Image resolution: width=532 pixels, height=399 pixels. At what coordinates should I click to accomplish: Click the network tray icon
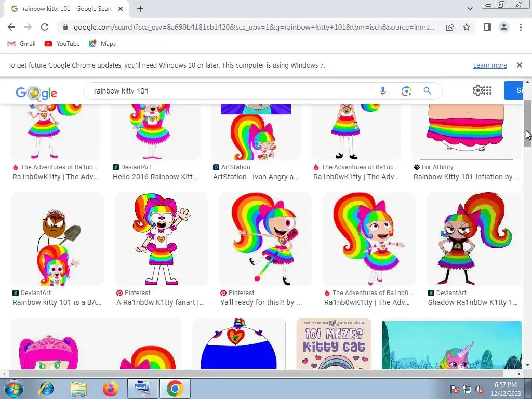[x=467, y=390]
